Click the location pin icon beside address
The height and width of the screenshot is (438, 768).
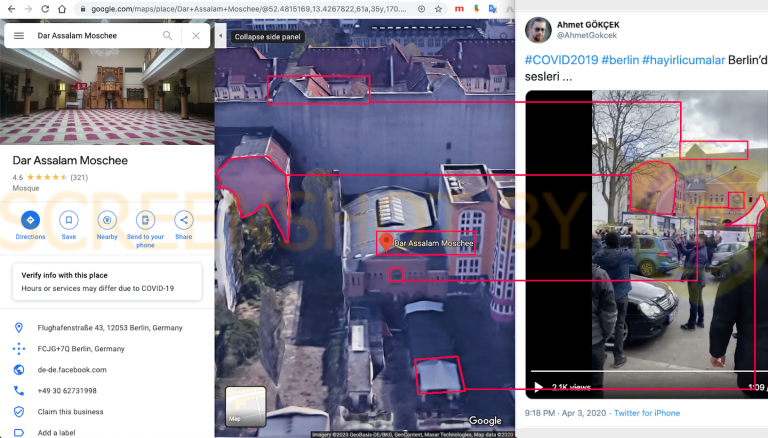point(19,328)
